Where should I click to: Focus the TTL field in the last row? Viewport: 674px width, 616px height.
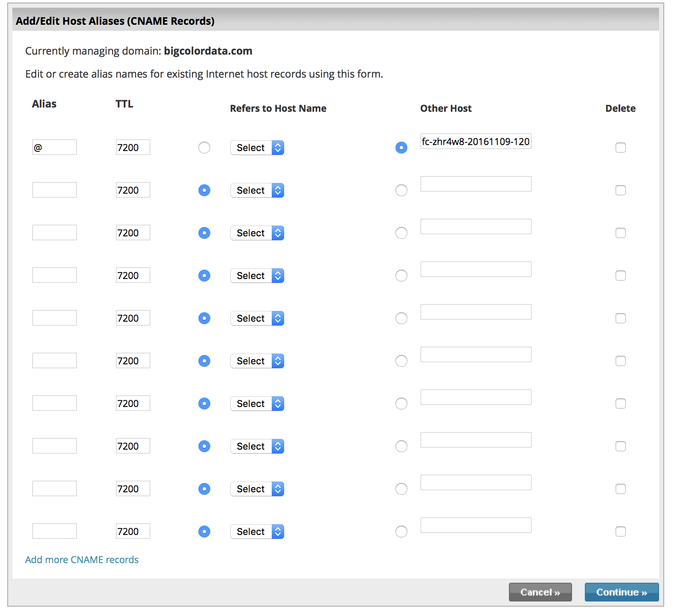coord(133,532)
